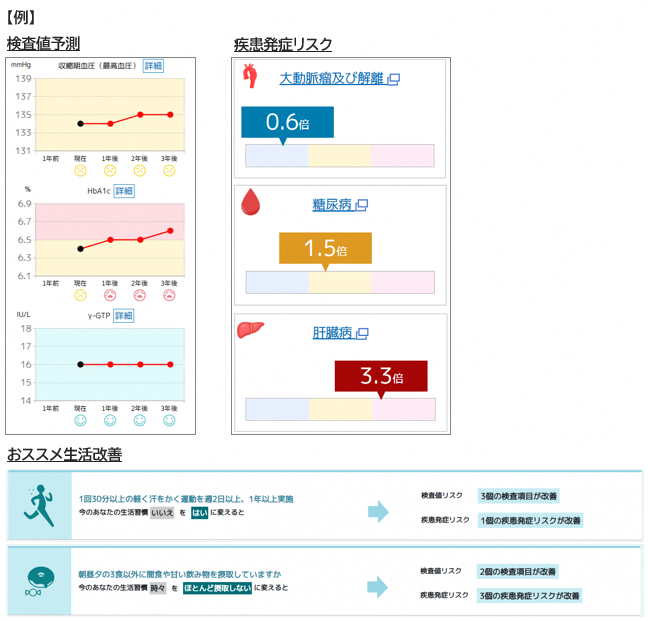The width and height of the screenshot is (648, 621).
Task: Click the 検査値予測 heading
Action: pos(43,43)
